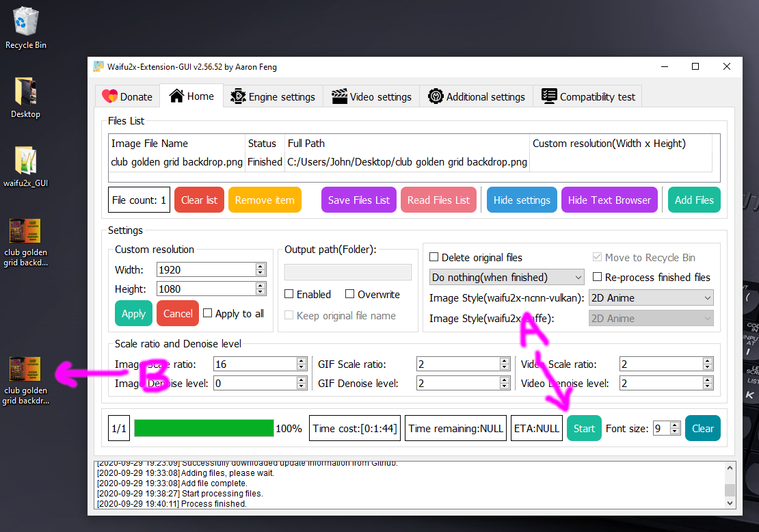Increase Video Scale ratio with up arrow
The height and width of the screenshot is (532, 759).
point(708,360)
